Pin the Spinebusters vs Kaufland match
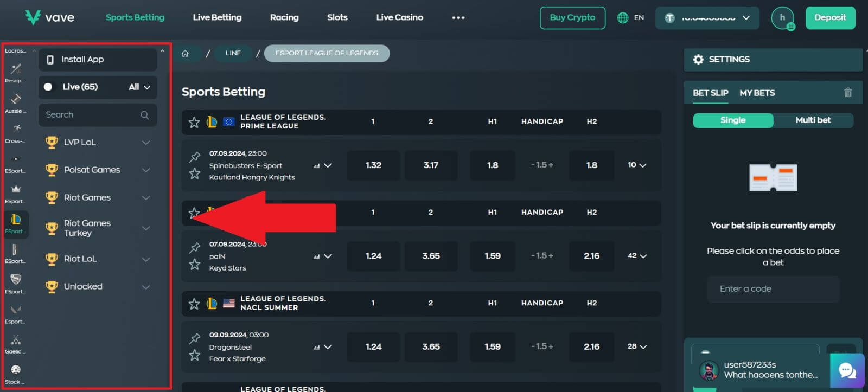 tap(195, 157)
